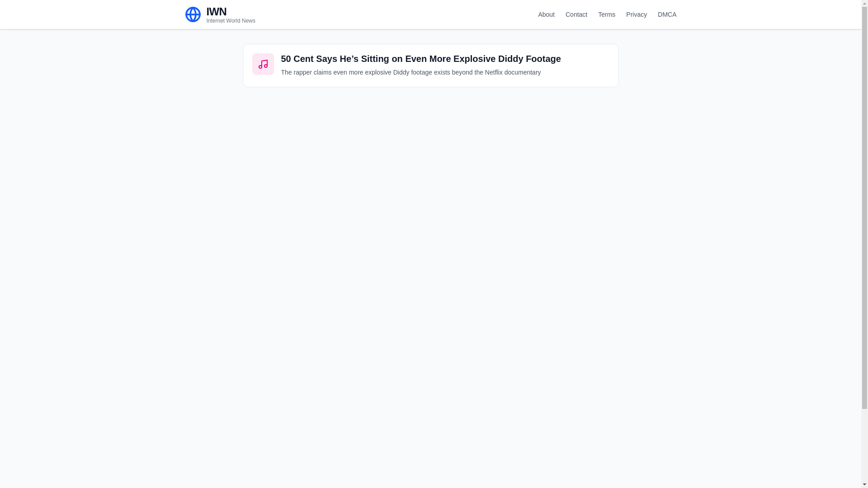
Task: Open the Terms page
Action: coord(607,14)
